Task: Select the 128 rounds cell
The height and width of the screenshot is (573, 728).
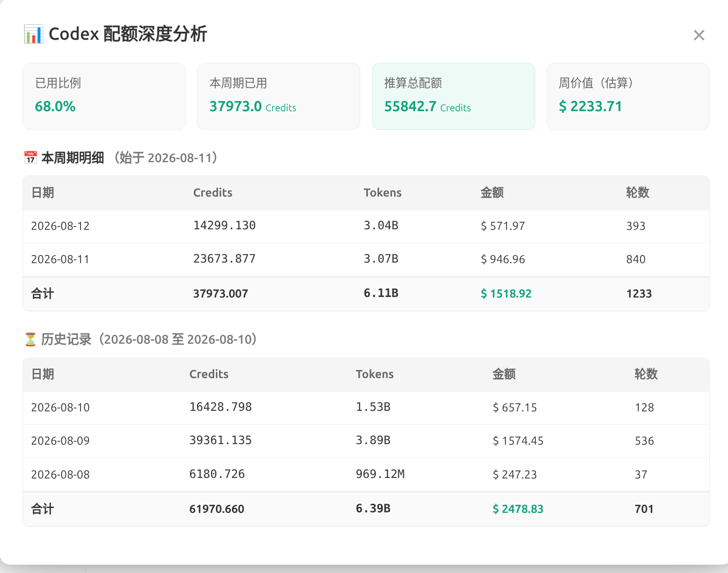Action: (x=644, y=408)
